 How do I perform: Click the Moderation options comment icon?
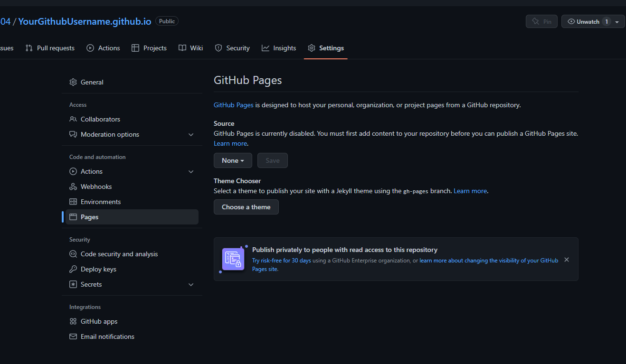tap(73, 134)
